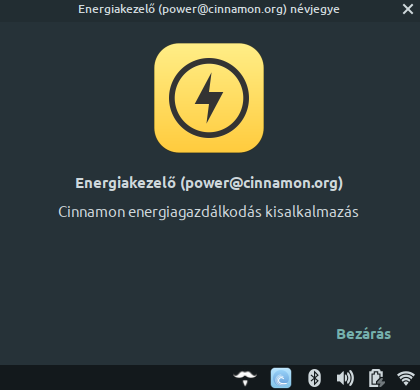The width and height of the screenshot is (420, 390).
Task: Click the window title Energiakezelő névjegye
Action: point(209,9)
